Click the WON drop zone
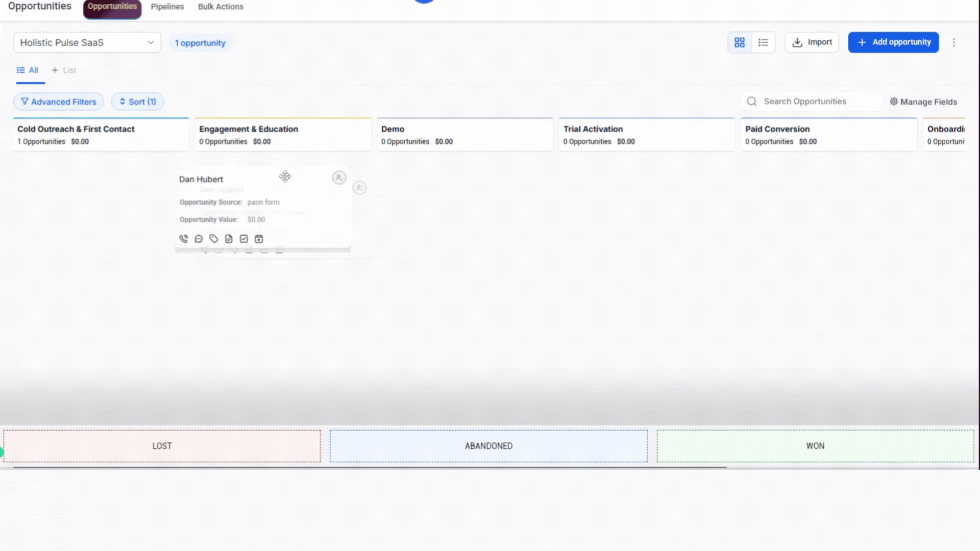 tap(815, 446)
